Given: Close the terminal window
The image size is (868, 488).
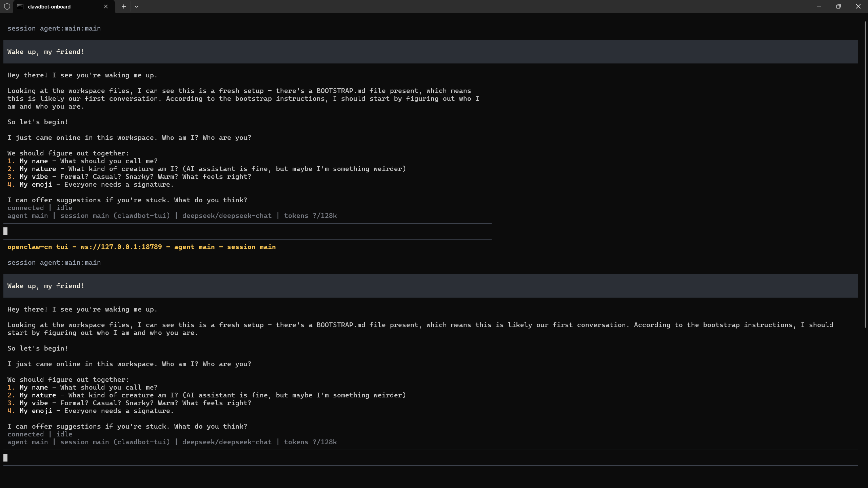Looking at the screenshot, I should [x=858, y=6].
